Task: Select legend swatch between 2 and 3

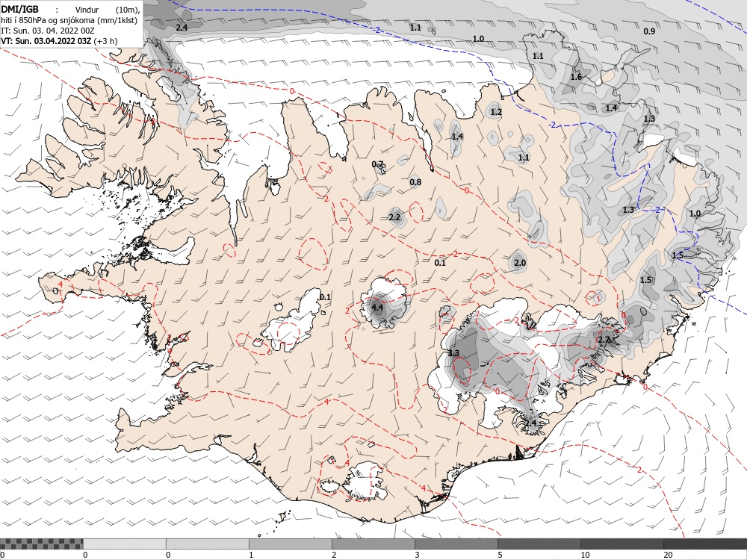Action: point(373,544)
